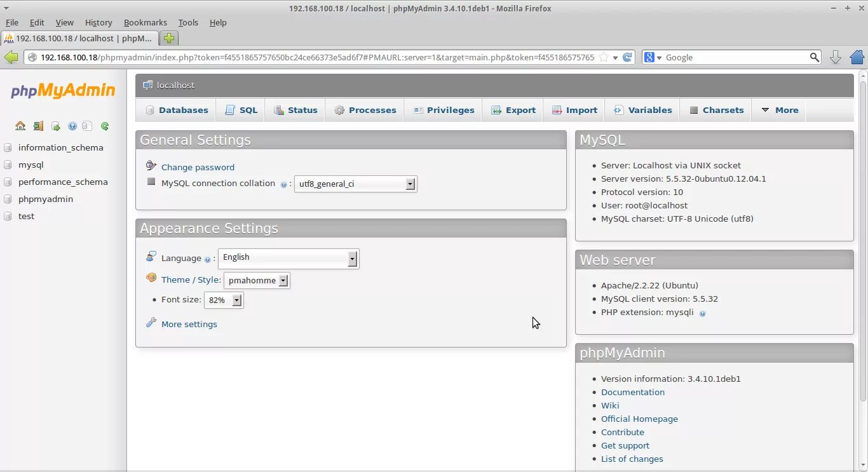Open the Processes tab
The height and width of the screenshot is (472, 868).
365,110
